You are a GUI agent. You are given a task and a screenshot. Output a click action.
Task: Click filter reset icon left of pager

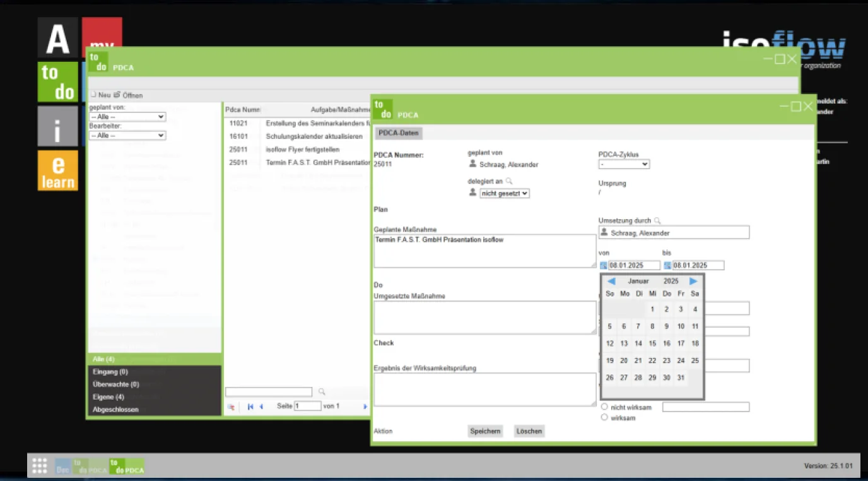tap(231, 407)
